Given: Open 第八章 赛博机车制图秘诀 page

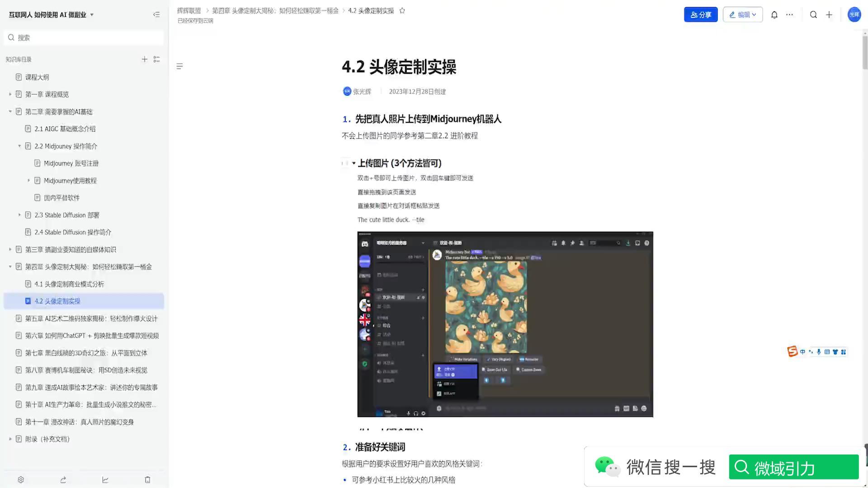Looking at the screenshot, I should [86, 370].
